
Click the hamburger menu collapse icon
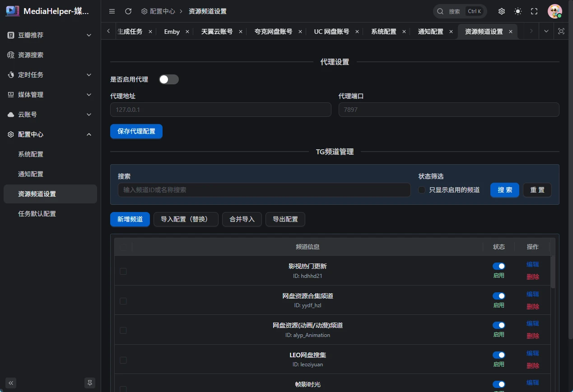[x=112, y=11]
